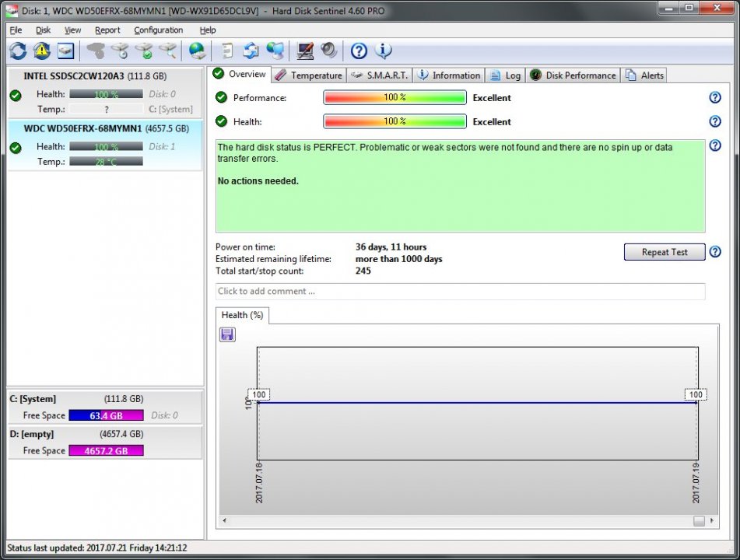Image resolution: width=740 pixels, height=560 pixels.
Task: Switch to the S.M.A.R.T. tab
Action: click(x=380, y=75)
